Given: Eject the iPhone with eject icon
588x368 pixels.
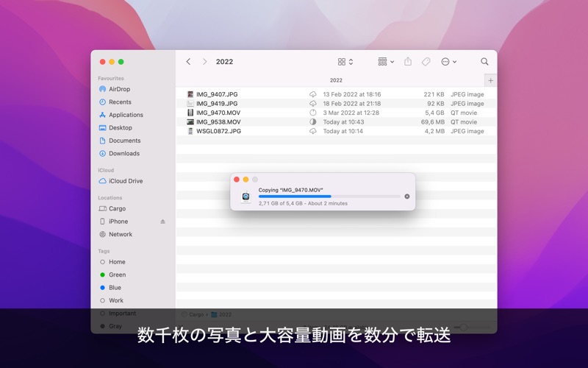Looking at the screenshot, I should 162,222.
